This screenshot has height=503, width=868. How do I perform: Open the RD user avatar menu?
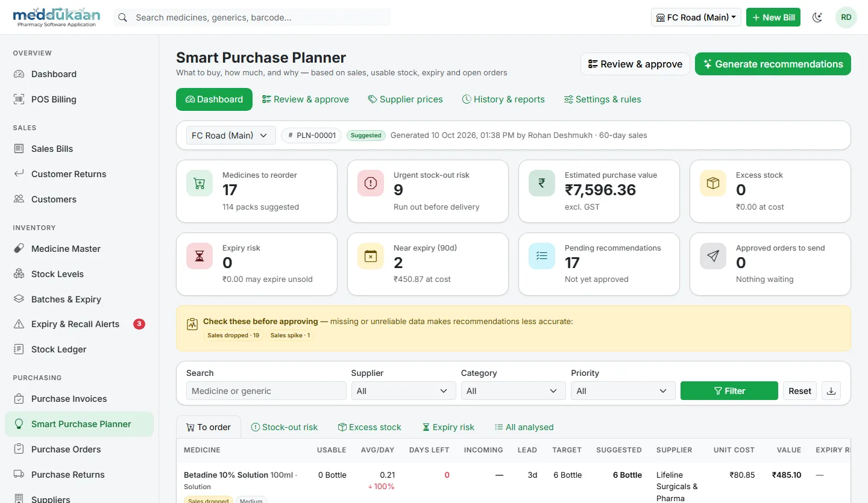(846, 17)
